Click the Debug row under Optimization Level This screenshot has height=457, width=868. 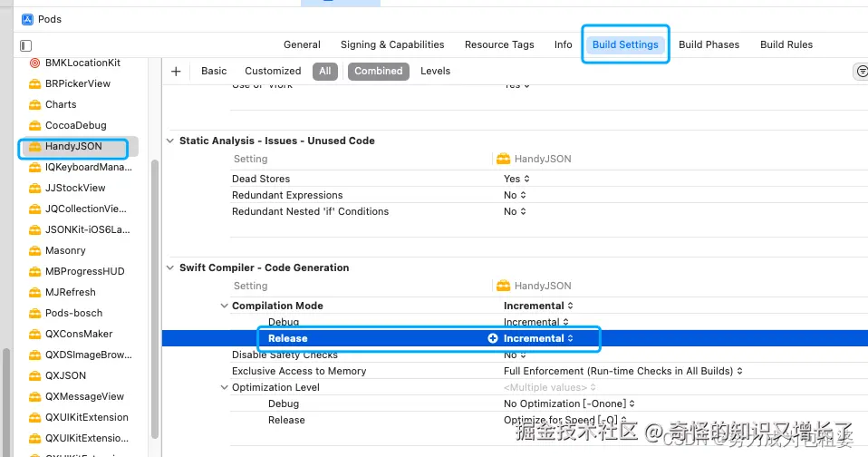284,404
